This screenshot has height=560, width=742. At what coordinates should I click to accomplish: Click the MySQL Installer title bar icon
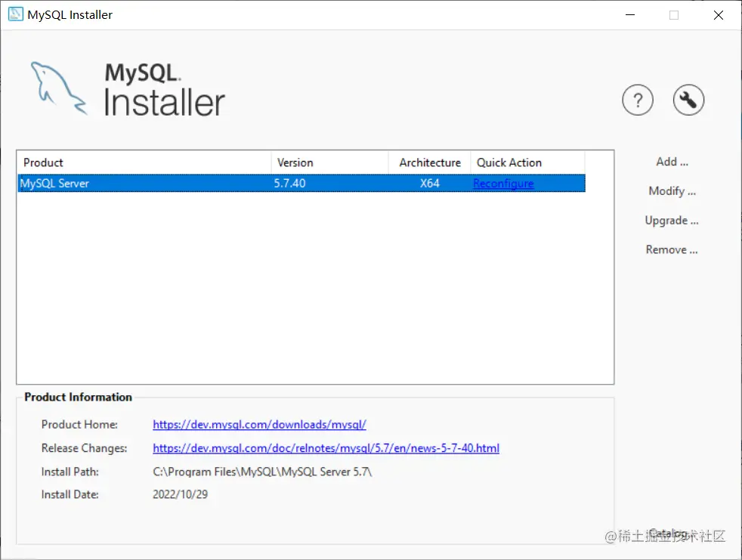16,14
